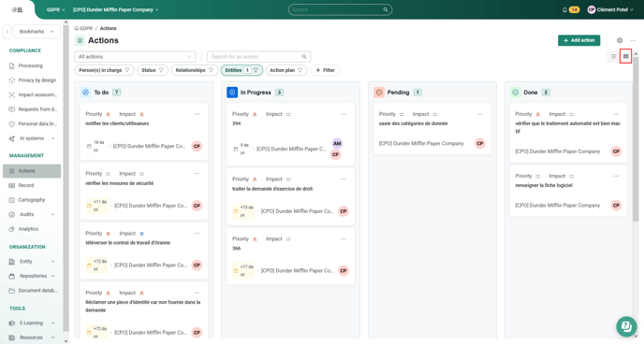Viewport: 644px width, 344px height.
Task: Open the Dunder Mifflin Paper Company entity dropdown
Action: point(116,9)
